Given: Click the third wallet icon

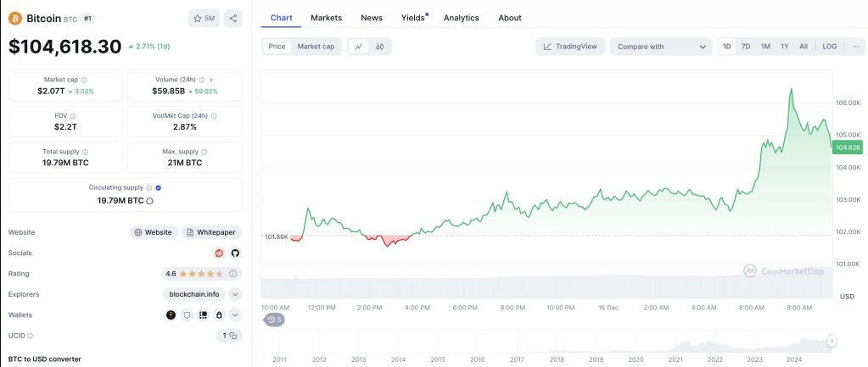Looking at the screenshot, I should coord(203,315).
